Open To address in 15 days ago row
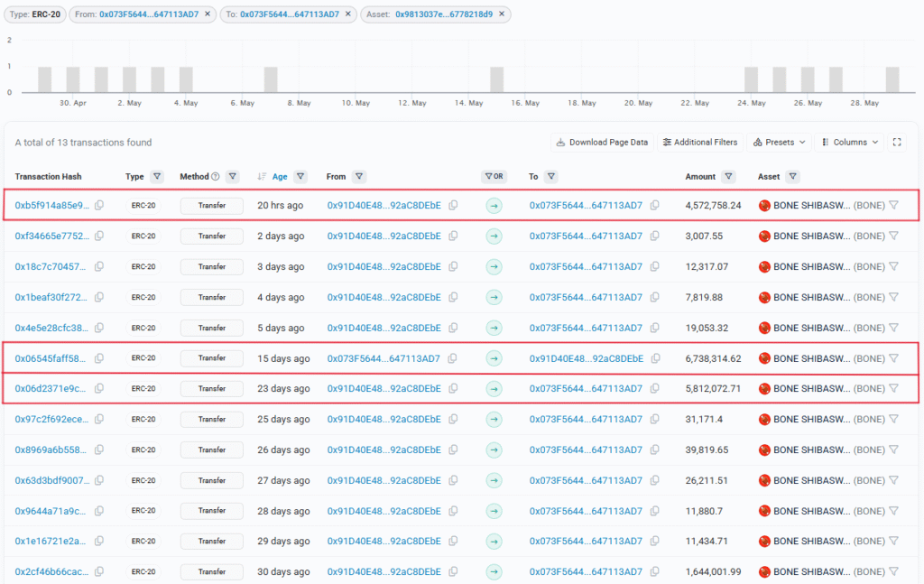Screen dimensions: 924x584 [587, 358]
